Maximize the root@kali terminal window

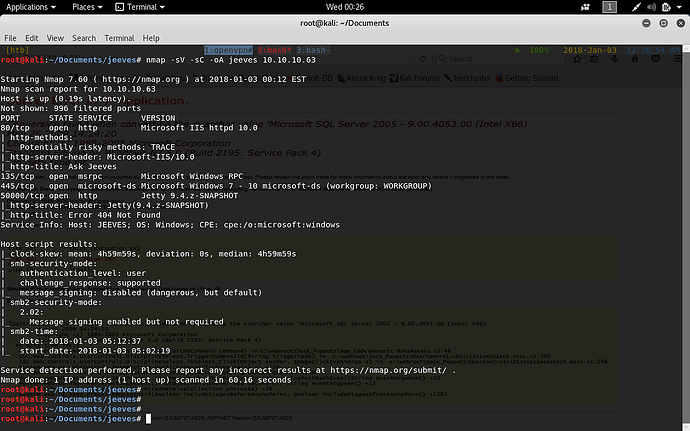click(x=664, y=23)
